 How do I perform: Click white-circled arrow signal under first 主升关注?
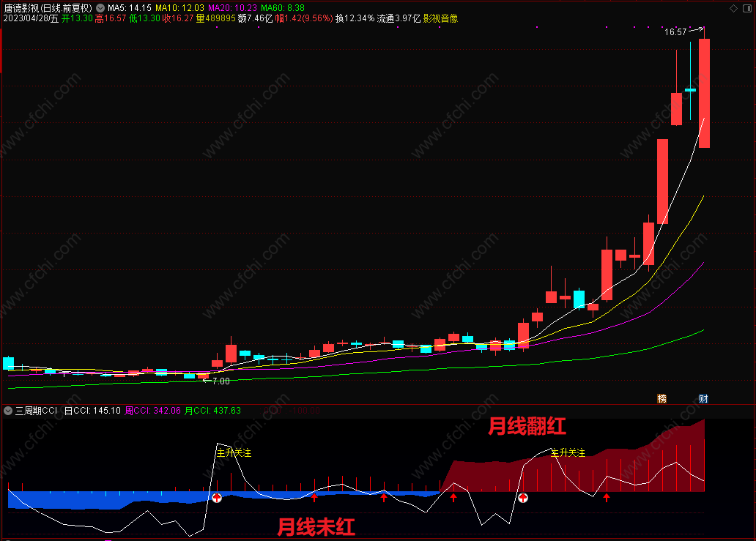[217, 498]
